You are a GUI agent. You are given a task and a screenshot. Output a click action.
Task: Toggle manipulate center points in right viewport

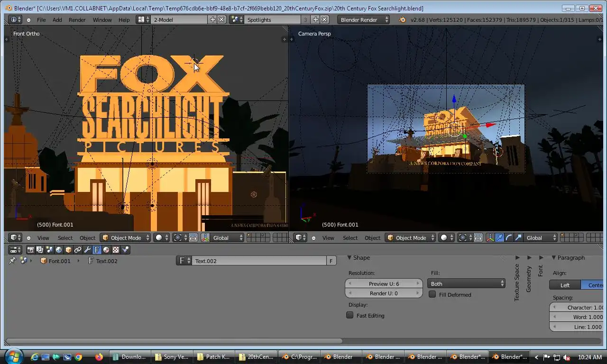tap(478, 237)
